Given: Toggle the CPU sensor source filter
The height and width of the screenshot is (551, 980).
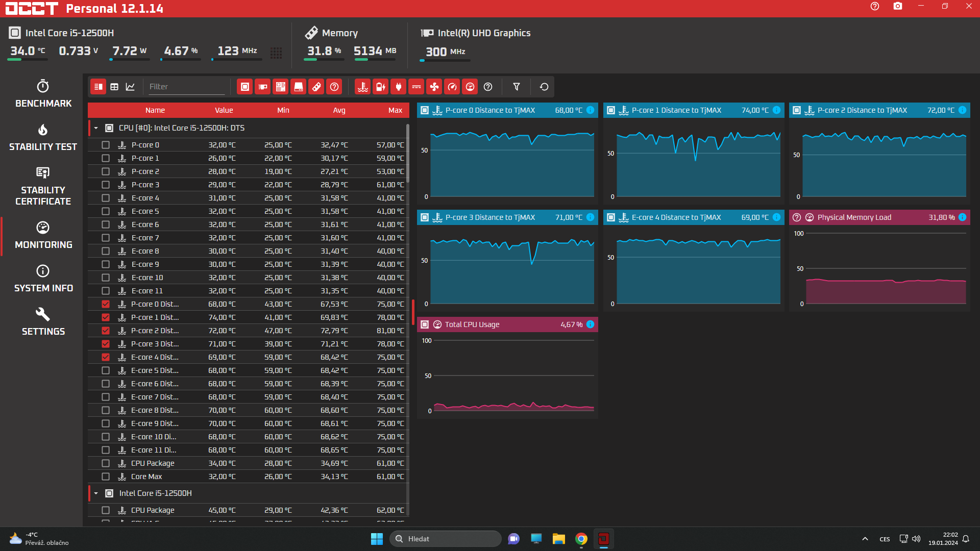Looking at the screenshot, I should (245, 87).
